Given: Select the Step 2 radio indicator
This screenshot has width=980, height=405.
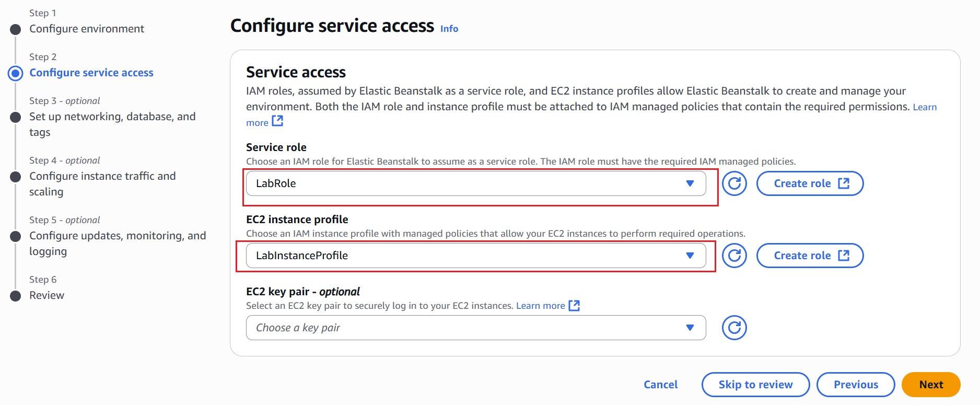Looking at the screenshot, I should tap(16, 73).
